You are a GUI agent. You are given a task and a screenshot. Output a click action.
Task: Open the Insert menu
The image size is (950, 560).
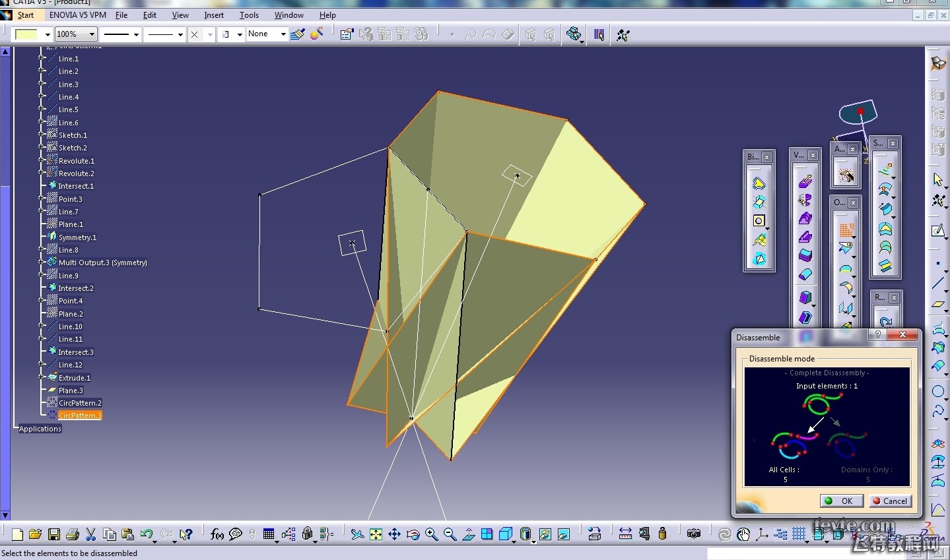[x=214, y=15]
